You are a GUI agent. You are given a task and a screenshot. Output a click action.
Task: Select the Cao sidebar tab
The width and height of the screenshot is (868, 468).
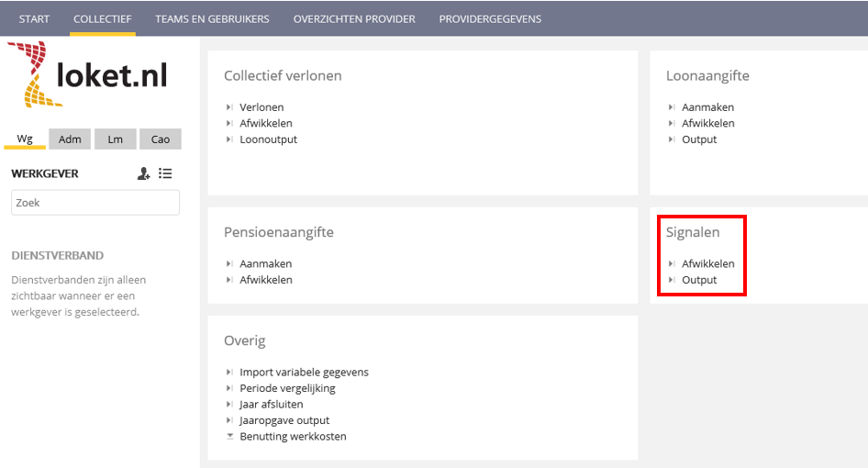point(161,139)
